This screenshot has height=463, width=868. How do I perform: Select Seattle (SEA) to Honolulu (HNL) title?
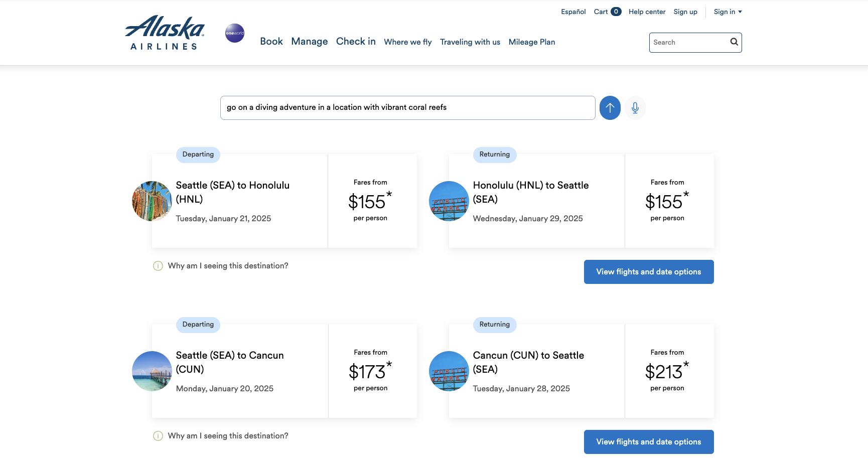233,192
